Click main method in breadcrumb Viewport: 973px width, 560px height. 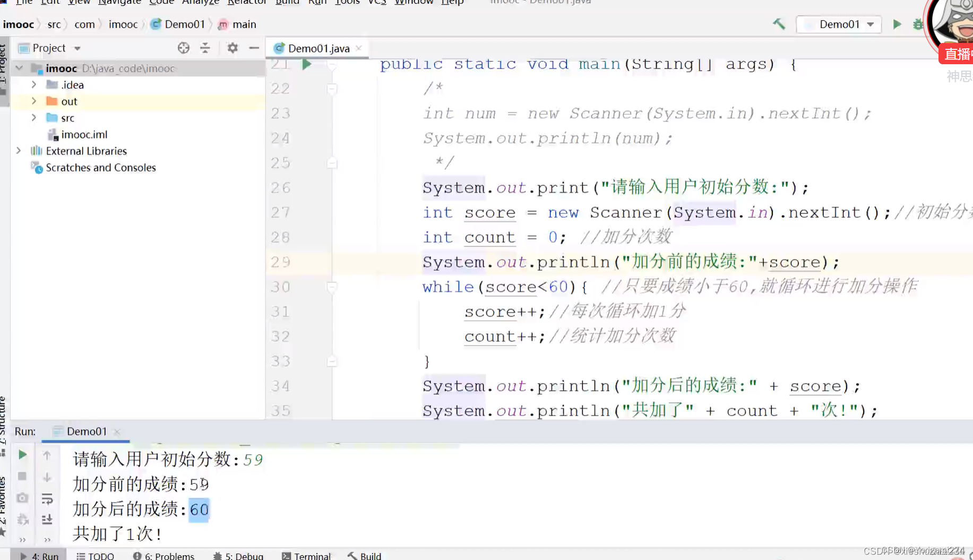(x=237, y=24)
